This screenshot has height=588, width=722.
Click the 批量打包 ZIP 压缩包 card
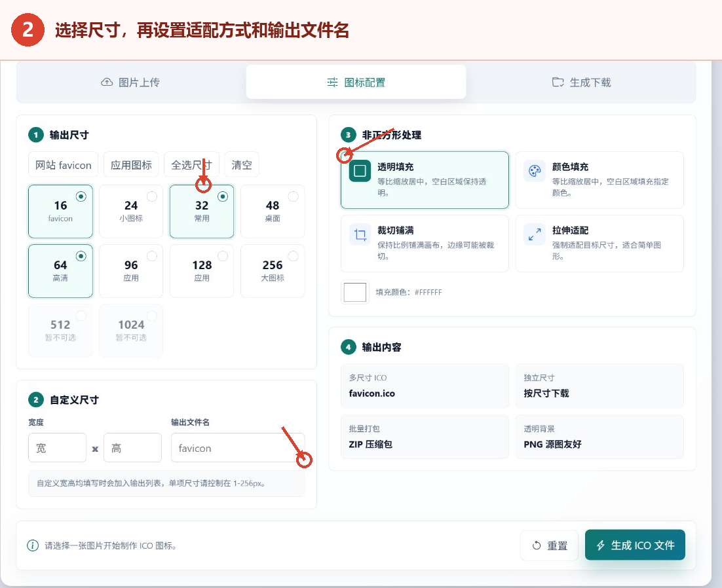(x=425, y=437)
